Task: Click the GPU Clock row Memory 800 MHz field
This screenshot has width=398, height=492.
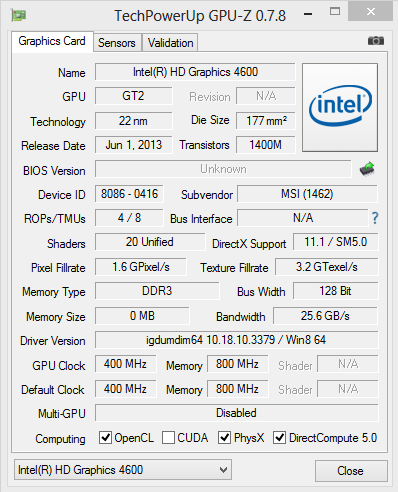Action: (x=237, y=364)
